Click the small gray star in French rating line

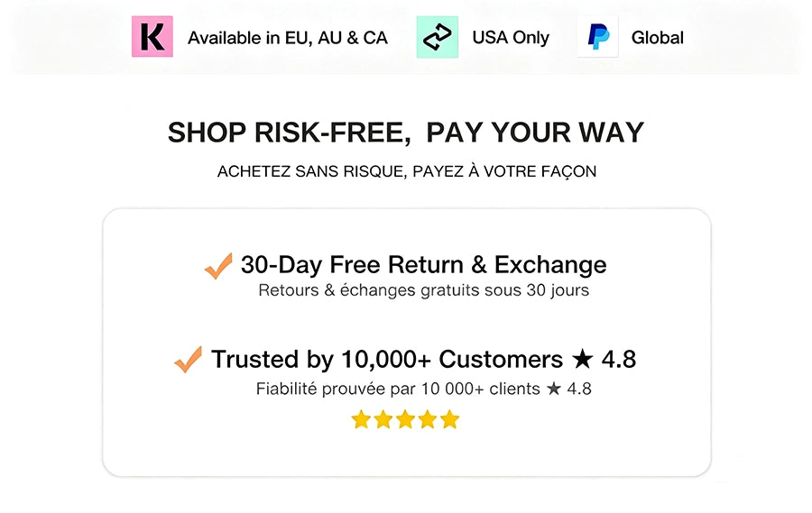554,389
